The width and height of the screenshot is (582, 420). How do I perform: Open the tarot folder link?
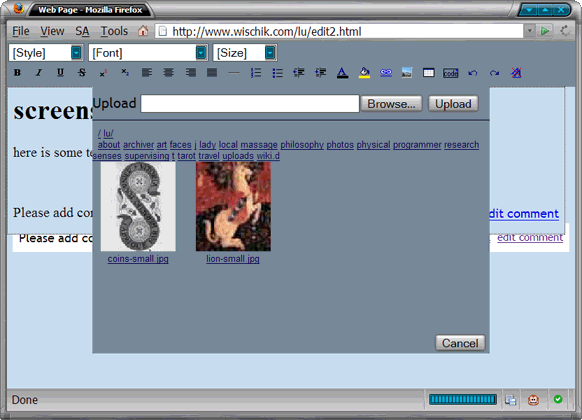coord(186,156)
